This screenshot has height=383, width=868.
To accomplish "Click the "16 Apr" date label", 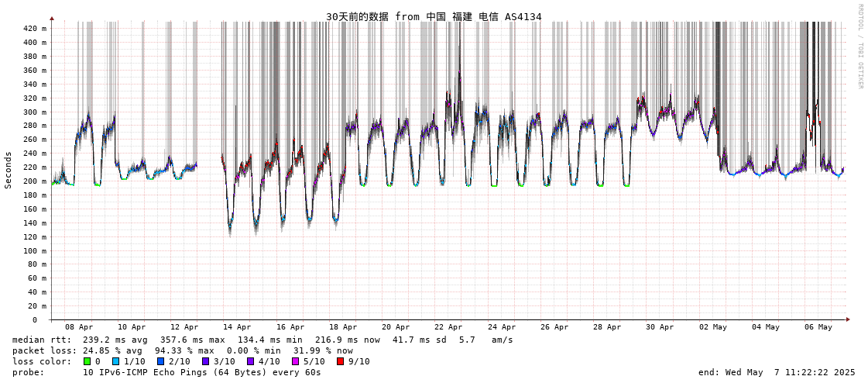I will coord(290,327).
